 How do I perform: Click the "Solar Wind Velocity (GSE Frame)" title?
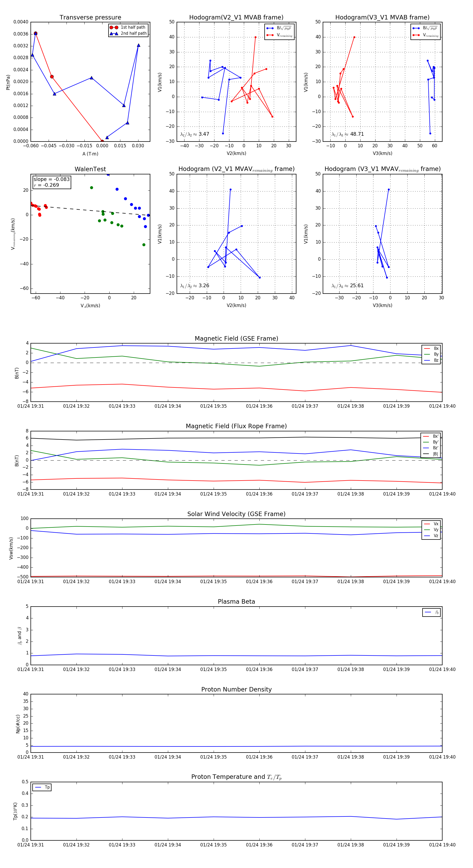pos(236,514)
